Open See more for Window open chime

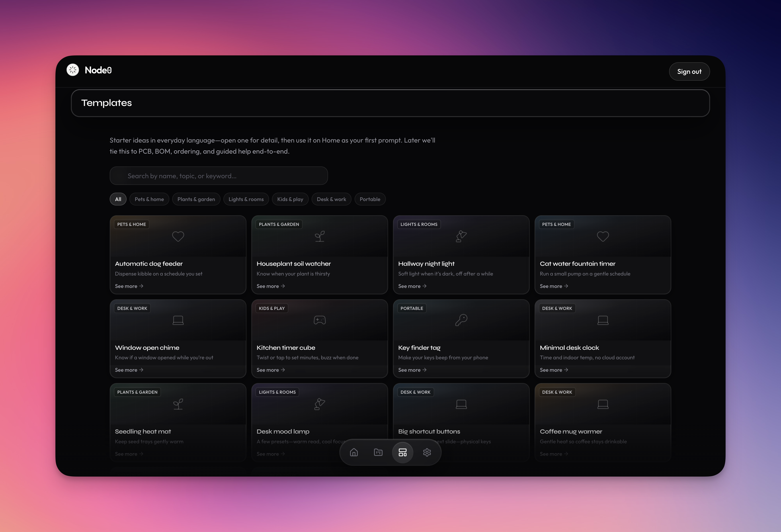pyautogui.click(x=129, y=370)
